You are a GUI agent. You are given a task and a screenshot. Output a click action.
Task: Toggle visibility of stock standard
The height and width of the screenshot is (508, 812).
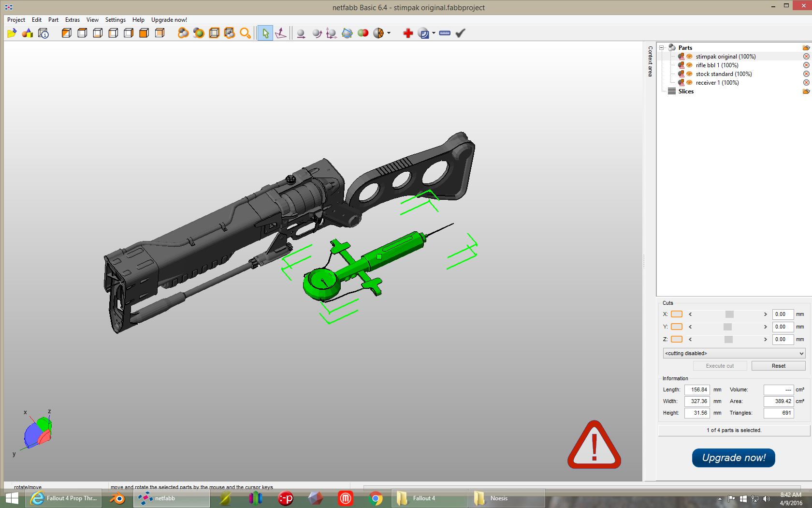click(690, 74)
